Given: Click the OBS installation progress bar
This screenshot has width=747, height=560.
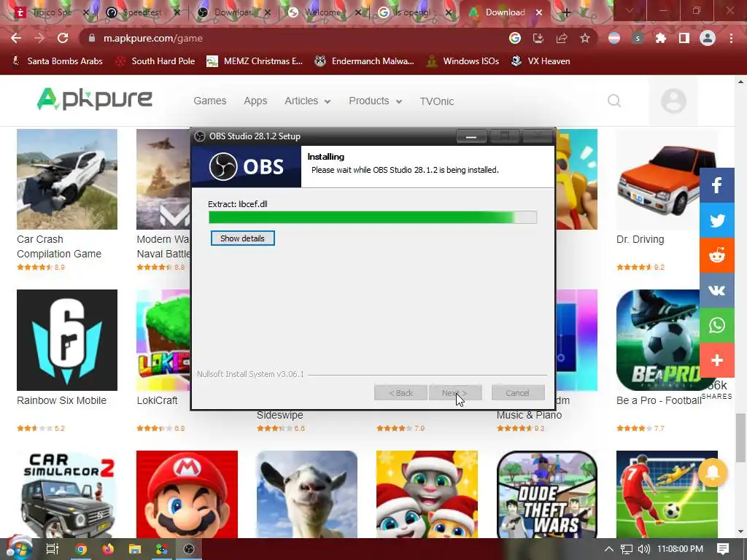Looking at the screenshot, I should [373, 217].
